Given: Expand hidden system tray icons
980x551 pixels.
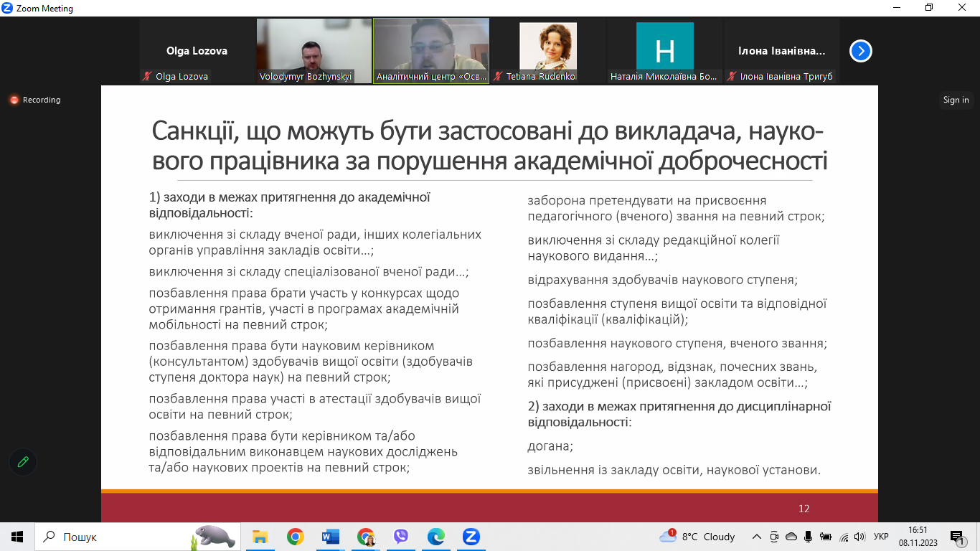Looking at the screenshot, I should (757, 537).
